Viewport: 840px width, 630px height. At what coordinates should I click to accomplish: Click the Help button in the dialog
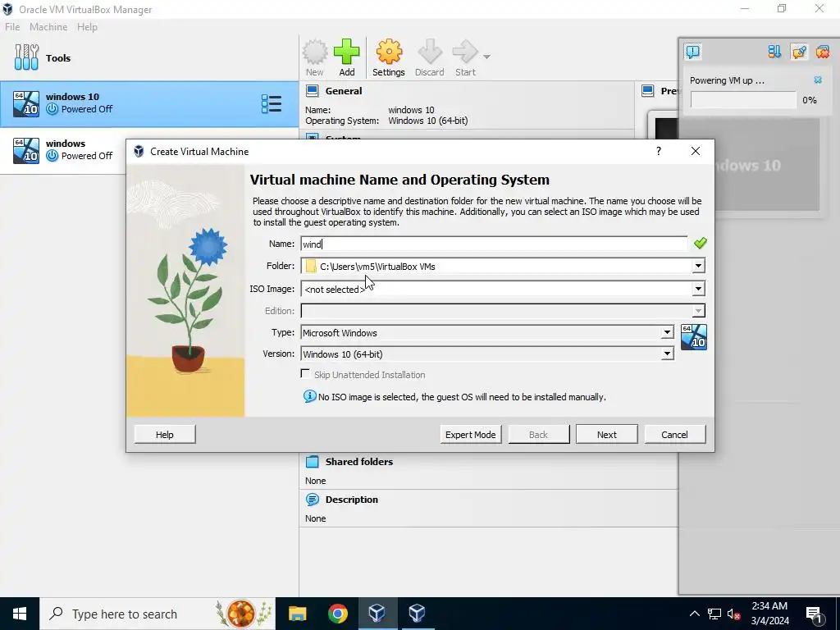(164, 435)
